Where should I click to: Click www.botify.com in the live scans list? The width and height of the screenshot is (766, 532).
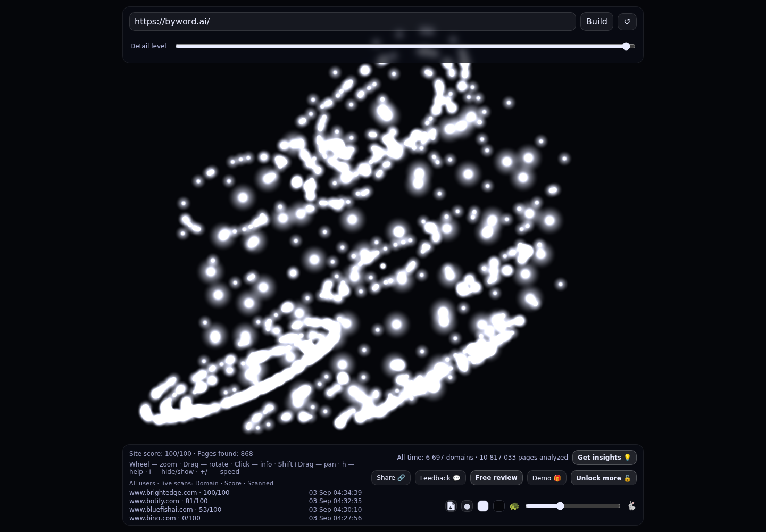point(154,501)
